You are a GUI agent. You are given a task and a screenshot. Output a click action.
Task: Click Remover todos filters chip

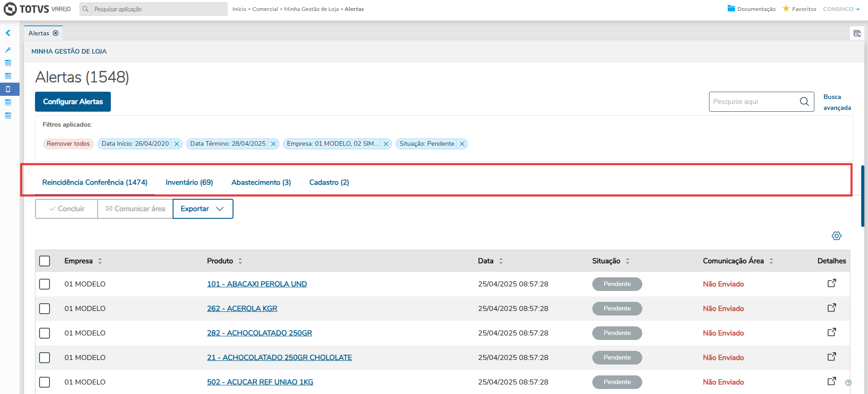[x=68, y=144]
